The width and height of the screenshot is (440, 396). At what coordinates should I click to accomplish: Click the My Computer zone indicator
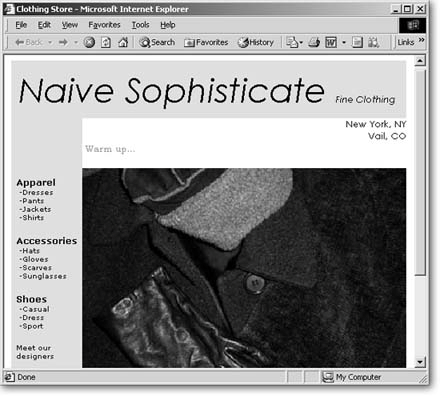352,377
